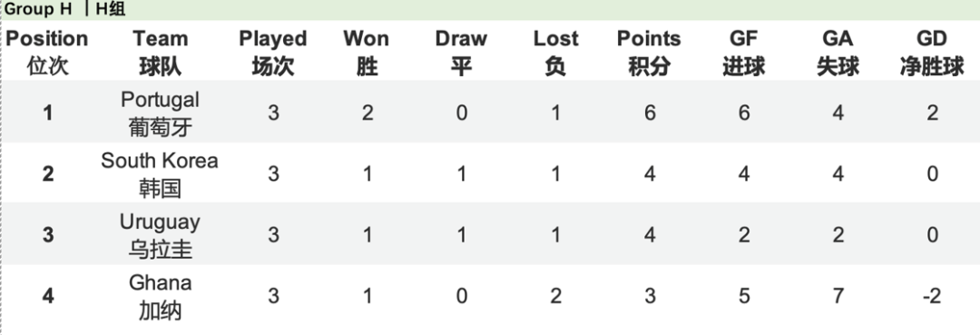Select the Group H title cell

coord(65,10)
